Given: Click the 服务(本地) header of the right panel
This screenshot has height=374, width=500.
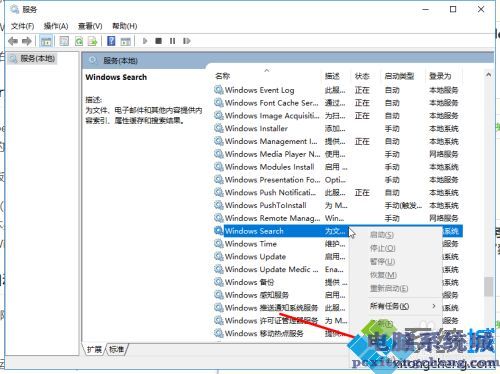Looking at the screenshot, I should 120,61.
